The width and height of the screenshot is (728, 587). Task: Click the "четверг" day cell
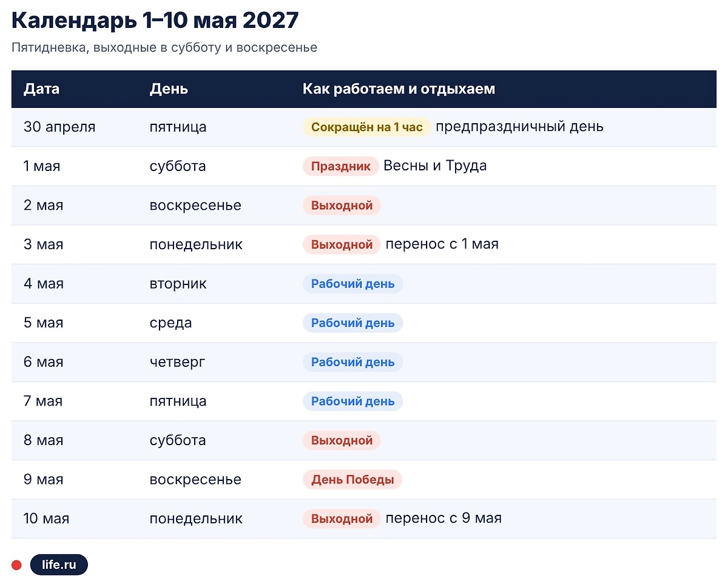coord(178,362)
